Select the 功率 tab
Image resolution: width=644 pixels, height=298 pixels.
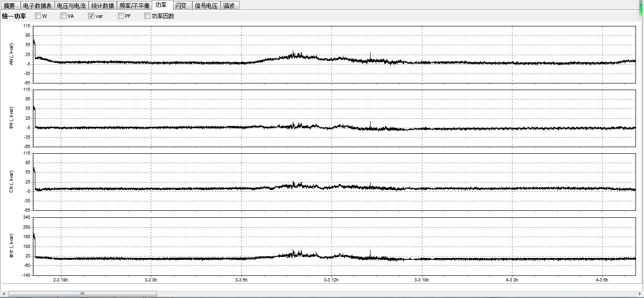pos(161,5)
